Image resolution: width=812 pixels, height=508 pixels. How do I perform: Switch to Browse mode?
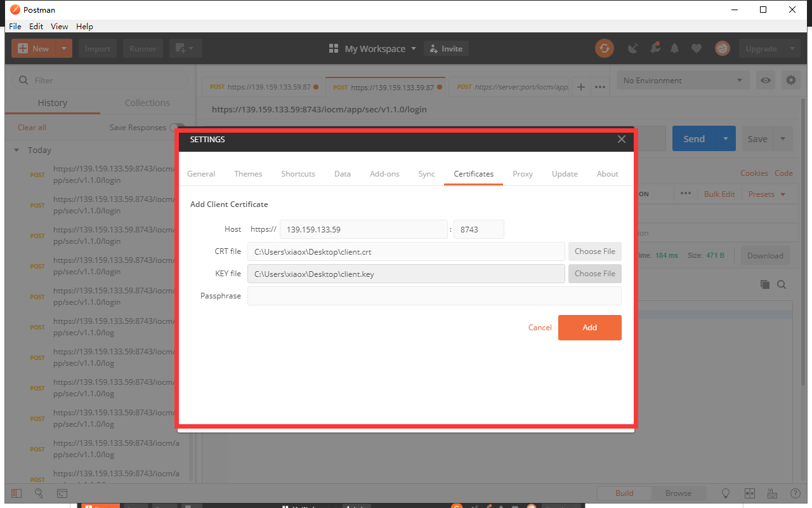(x=678, y=493)
